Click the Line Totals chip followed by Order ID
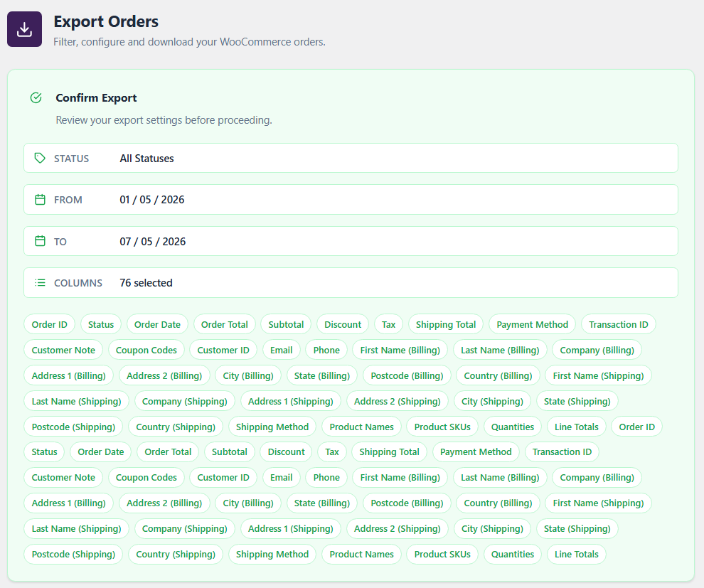The image size is (704, 588). tap(577, 427)
